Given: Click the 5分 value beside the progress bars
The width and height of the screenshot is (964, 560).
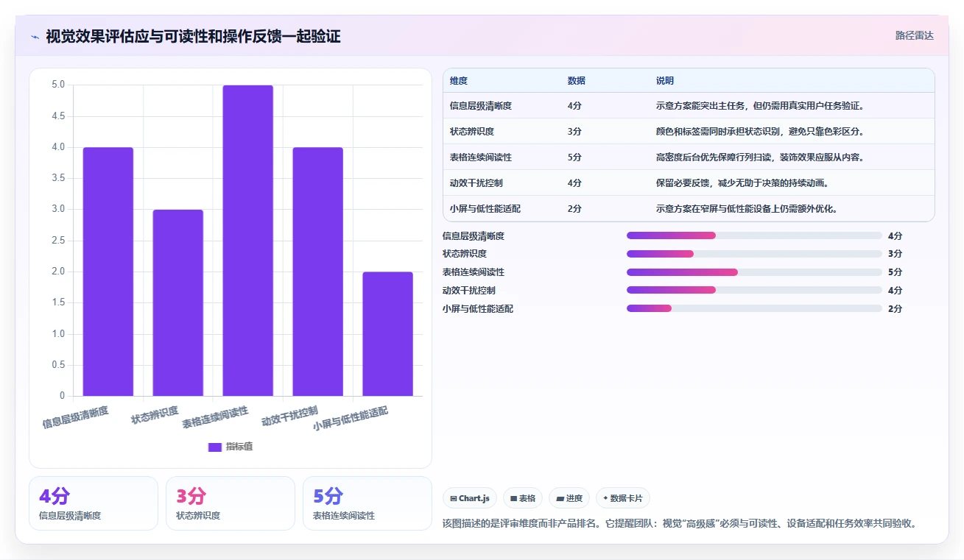Looking at the screenshot, I should pyautogui.click(x=895, y=272).
